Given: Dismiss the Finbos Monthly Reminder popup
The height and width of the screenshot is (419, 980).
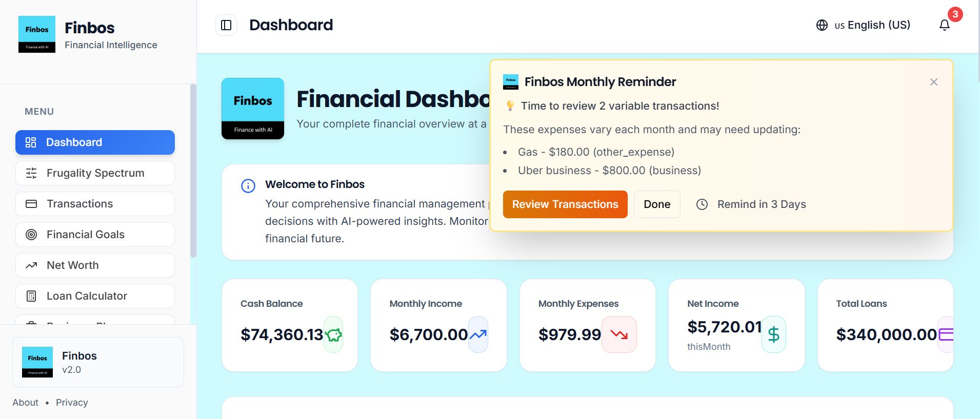Looking at the screenshot, I should point(933,82).
